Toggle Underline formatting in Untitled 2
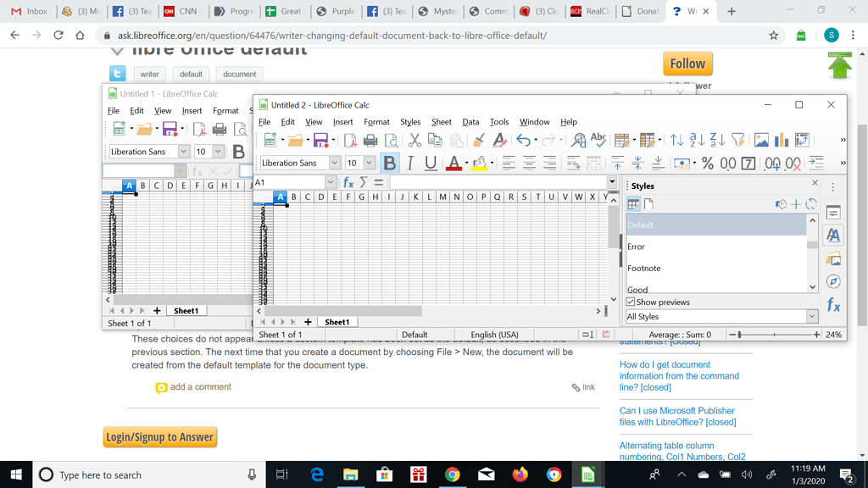Viewport: 868px width, 488px height. tap(429, 163)
